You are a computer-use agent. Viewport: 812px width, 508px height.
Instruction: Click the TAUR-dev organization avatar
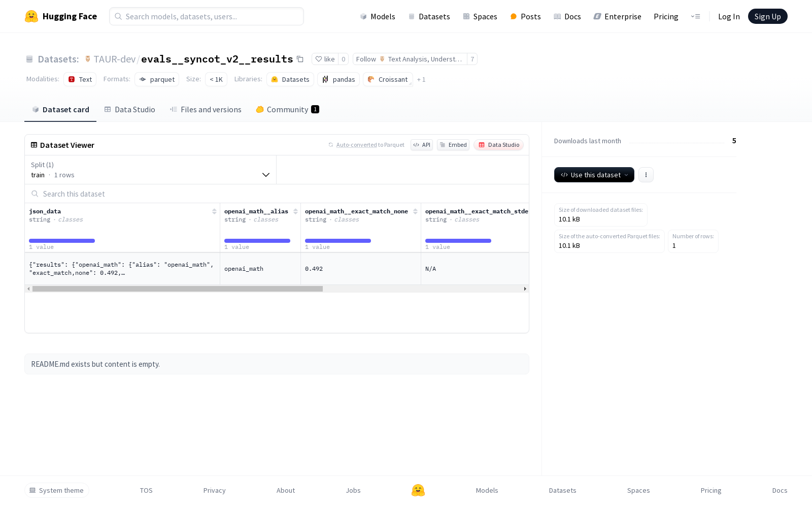(88, 59)
